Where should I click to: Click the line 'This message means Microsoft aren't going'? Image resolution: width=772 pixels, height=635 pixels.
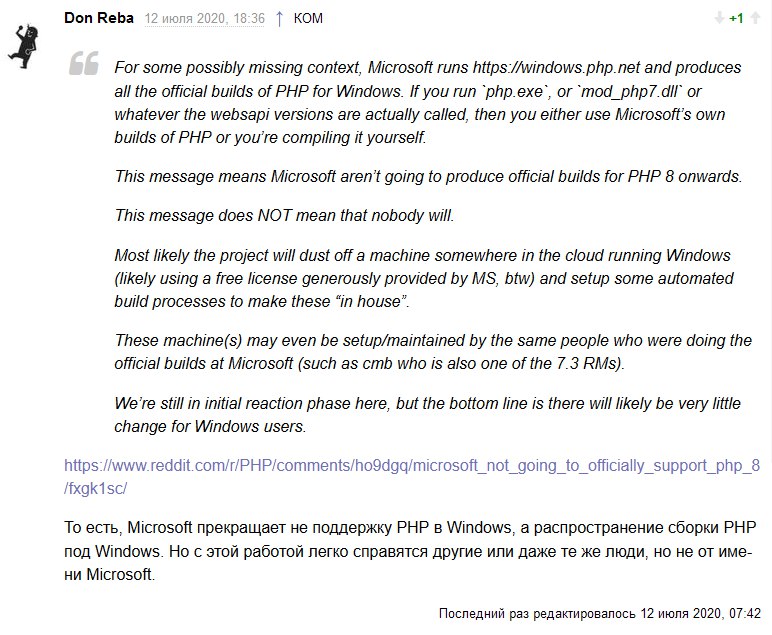(x=428, y=176)
